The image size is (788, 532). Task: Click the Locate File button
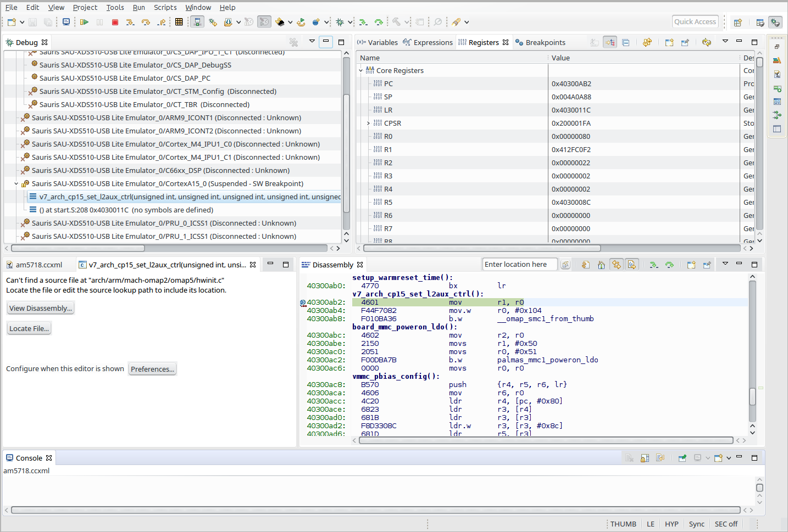pyautogui.click(x=29, y=328)
